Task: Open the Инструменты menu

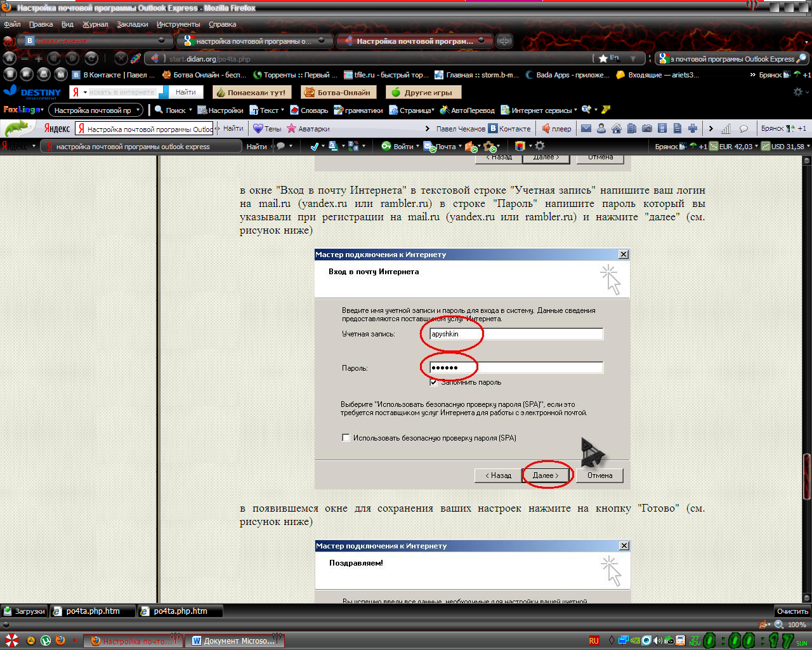Action: pyautogui.click(x=178, y=24)
